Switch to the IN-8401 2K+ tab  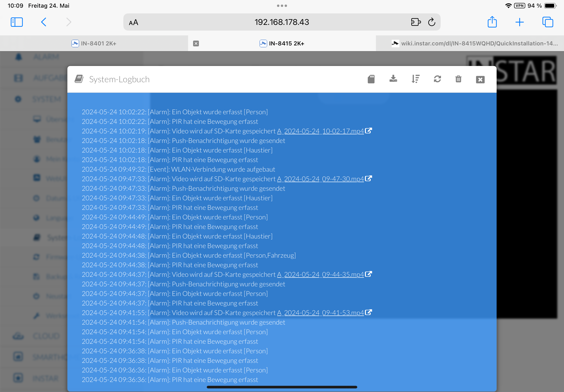pyautogui.click(x=94, y=44)
